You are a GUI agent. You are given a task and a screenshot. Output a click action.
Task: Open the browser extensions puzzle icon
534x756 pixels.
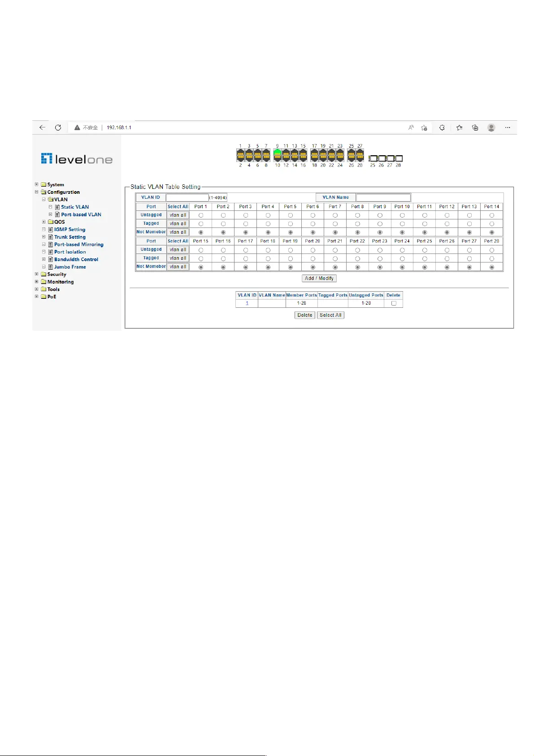pos(442,127)
